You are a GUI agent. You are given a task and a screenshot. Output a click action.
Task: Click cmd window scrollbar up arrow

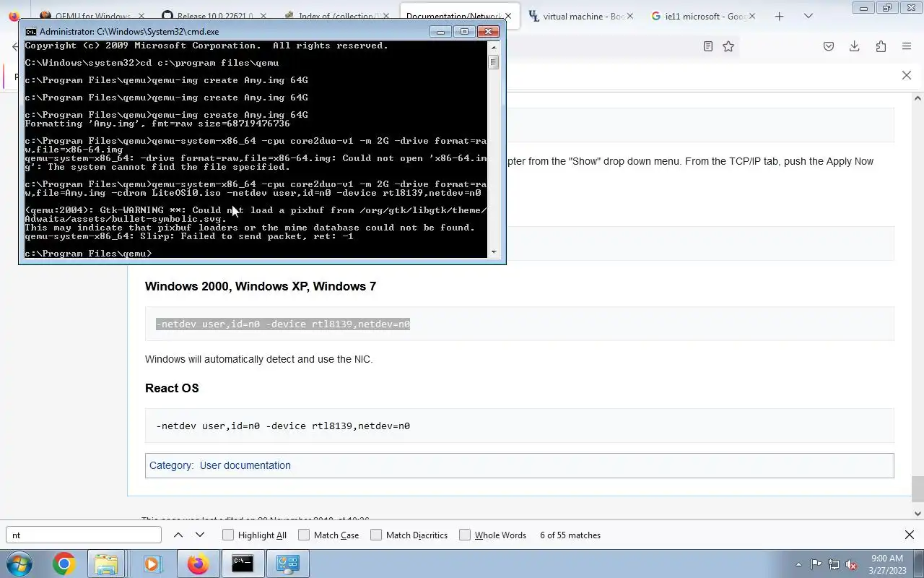coord(494,48)
